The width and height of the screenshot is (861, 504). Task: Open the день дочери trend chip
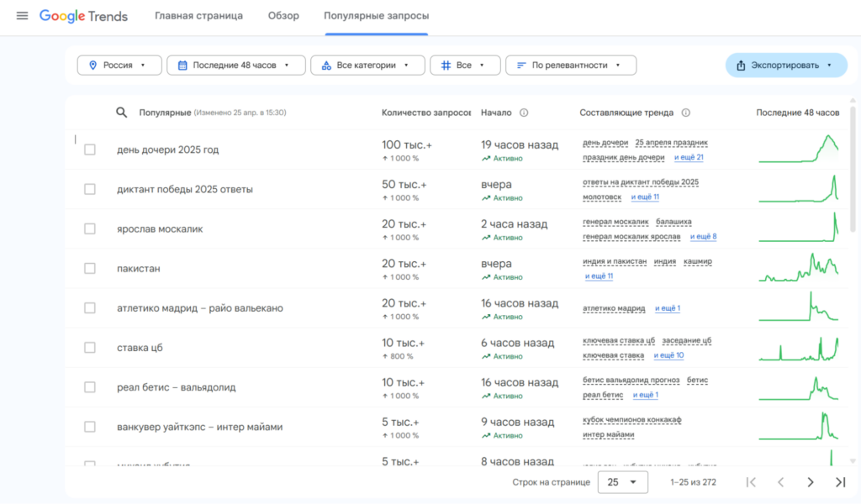click(x=605, y=143)
